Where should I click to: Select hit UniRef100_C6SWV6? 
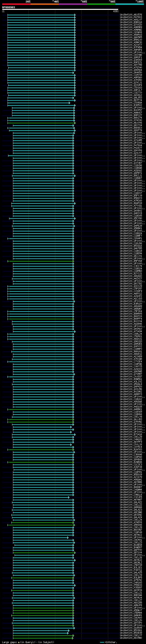coord(131,32)
